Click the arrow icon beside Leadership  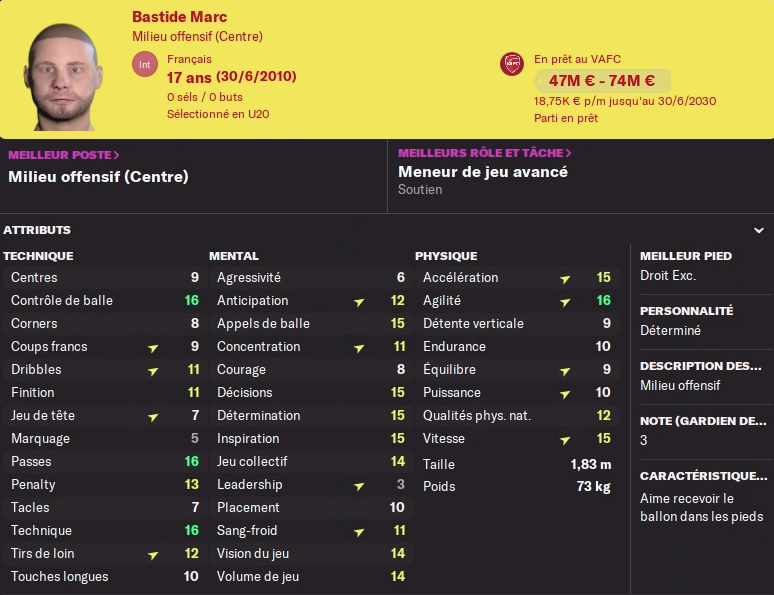(359, 486)
